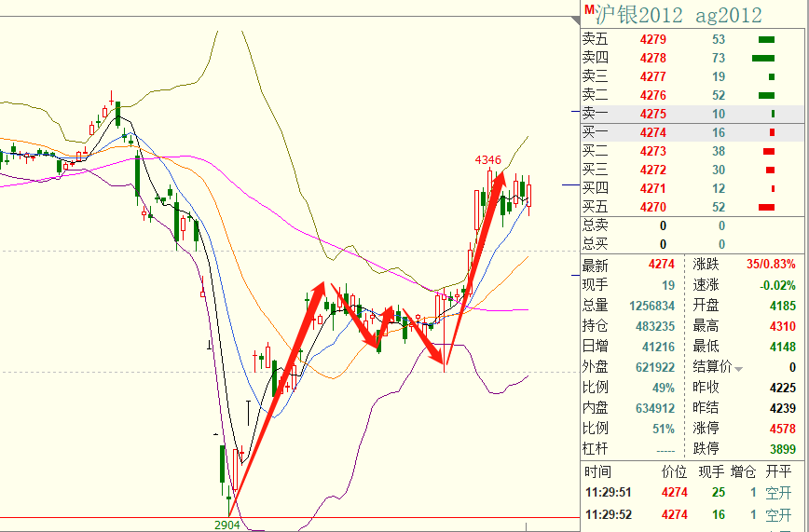
Task: Click the green volume bar for 卖四
Action: 763,59
